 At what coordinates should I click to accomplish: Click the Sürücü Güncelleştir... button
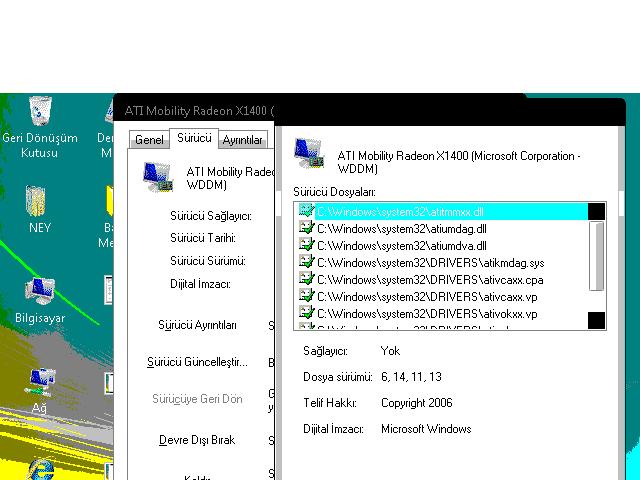tap(198, 362)
